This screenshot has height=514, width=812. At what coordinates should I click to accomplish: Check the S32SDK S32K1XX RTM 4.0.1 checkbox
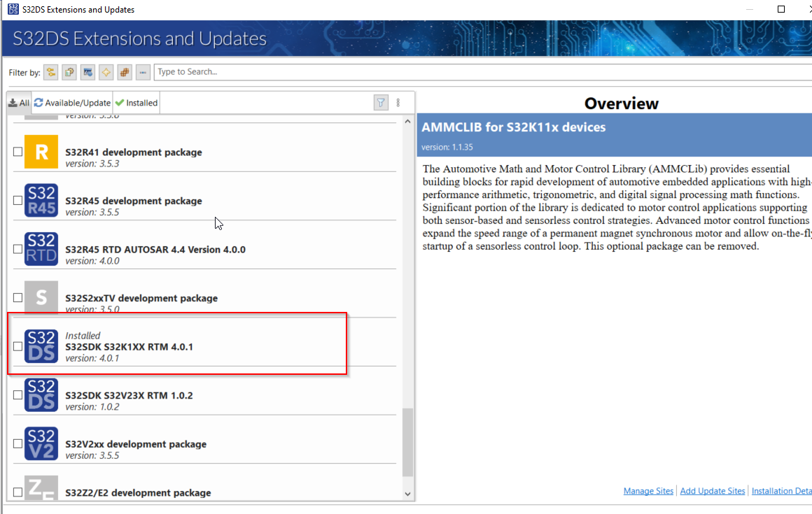[17, 346]
